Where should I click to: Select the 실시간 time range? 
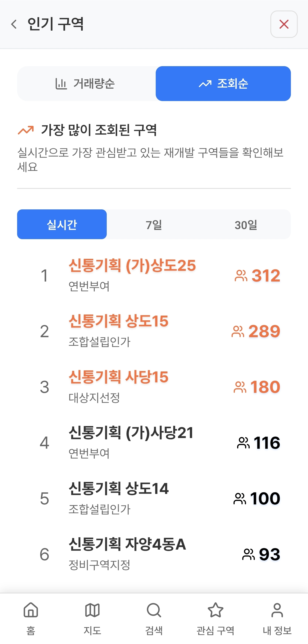pos(62,224)
